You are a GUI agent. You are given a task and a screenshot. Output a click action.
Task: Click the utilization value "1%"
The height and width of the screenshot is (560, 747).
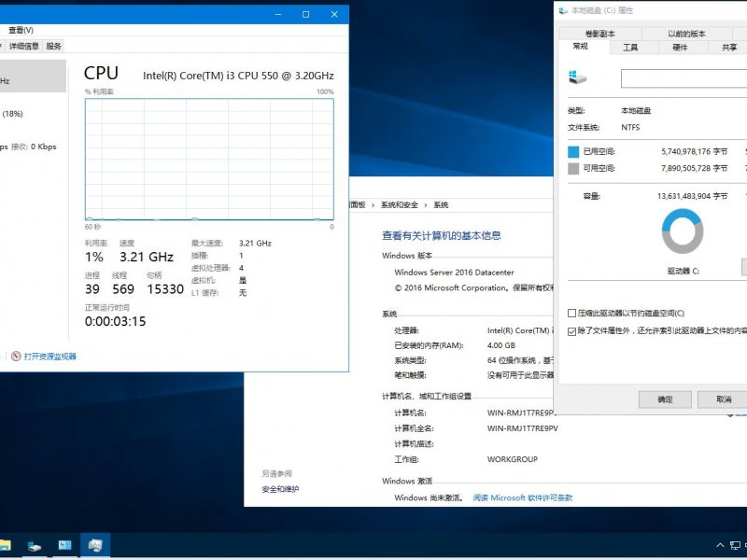[x=94, y=258]
